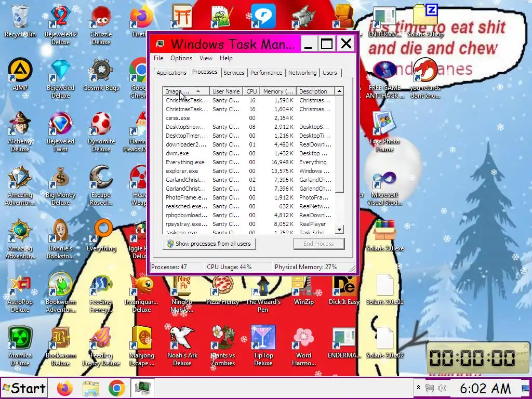
Task: Switch to Networking tab
Action: [302, 73]
